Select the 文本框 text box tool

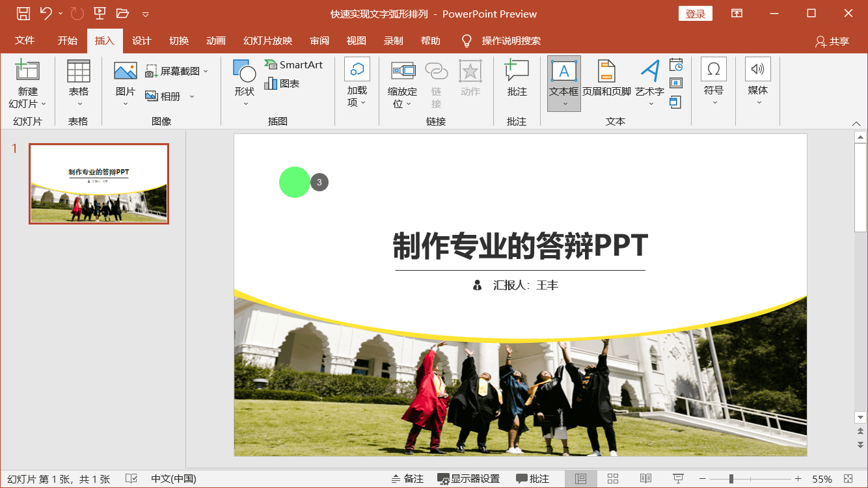pyautogui.click(x=564, y=83)
